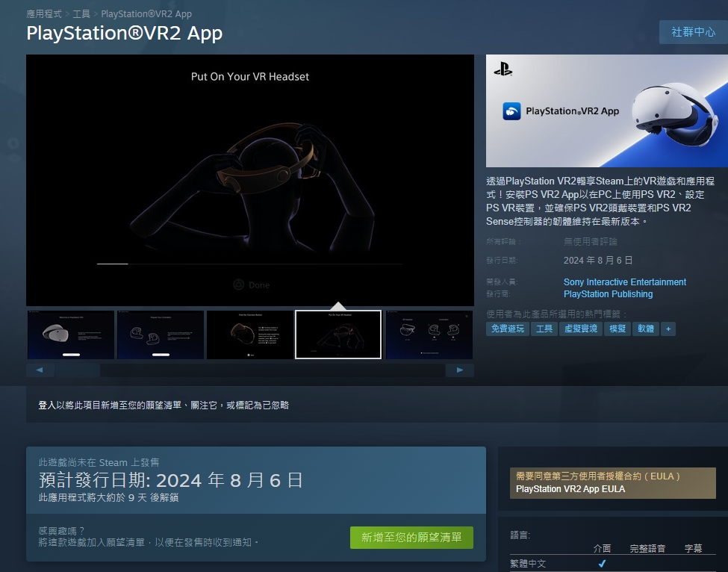Image resolution: width=728 pixels, height=572 pixels.
Task: Open the first screenshot thumbnail with white headset
Action: 71,335
